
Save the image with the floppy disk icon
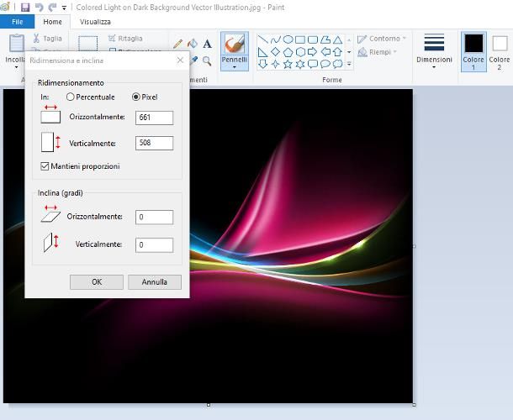(x=25, y=8)
